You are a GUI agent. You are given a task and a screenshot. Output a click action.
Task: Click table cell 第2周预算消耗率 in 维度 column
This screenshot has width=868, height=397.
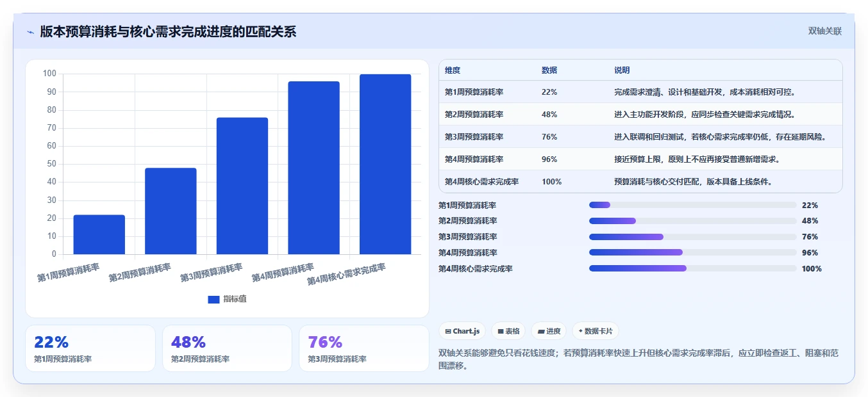474,115
